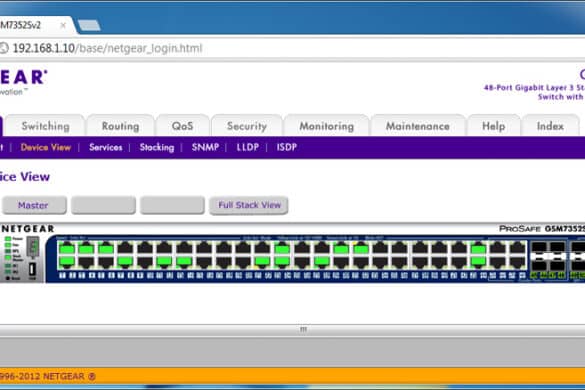Image resolution: width=585 pixels, height=390 pixels.
Task: Select the rightmost copper port in the bottom row
Action: tap(517, 262)
